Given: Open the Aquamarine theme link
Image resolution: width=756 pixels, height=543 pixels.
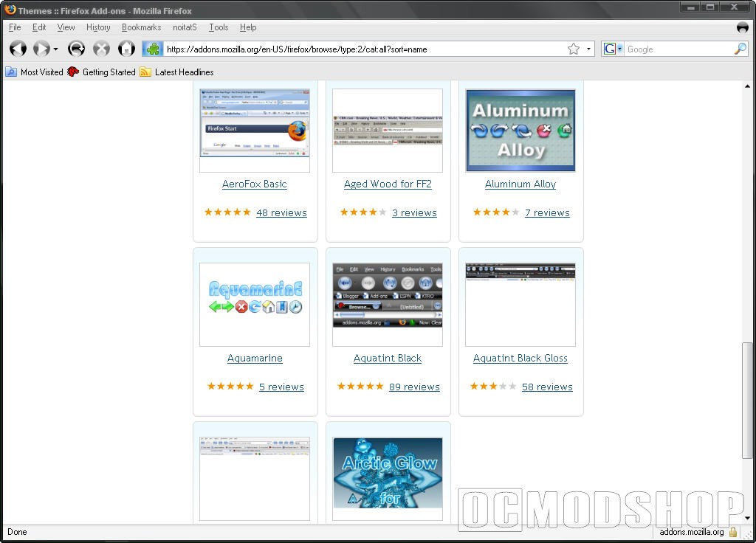Looking at the screenshot, I should (255, 358).
